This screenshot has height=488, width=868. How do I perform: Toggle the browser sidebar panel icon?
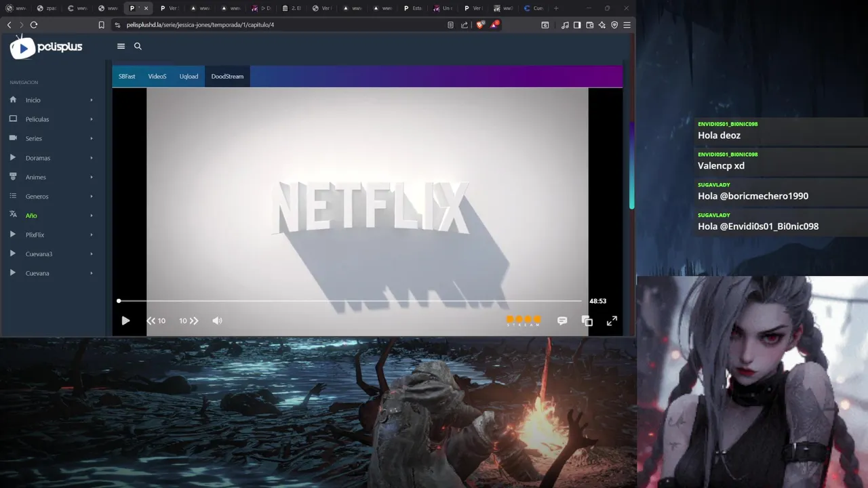577,25
